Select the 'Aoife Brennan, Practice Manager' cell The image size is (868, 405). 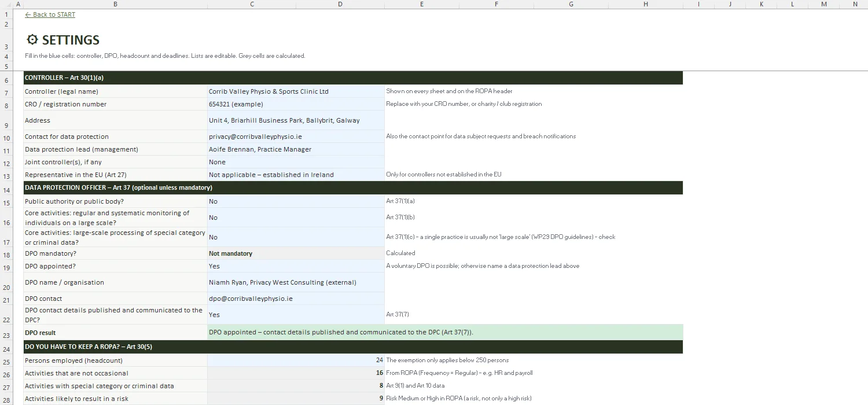pos(296,149)
